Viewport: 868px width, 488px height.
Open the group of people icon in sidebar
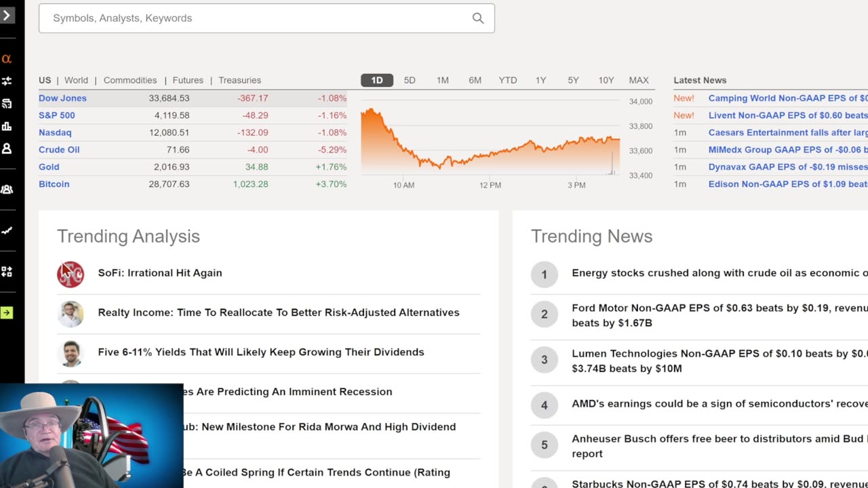coord(7,190)
